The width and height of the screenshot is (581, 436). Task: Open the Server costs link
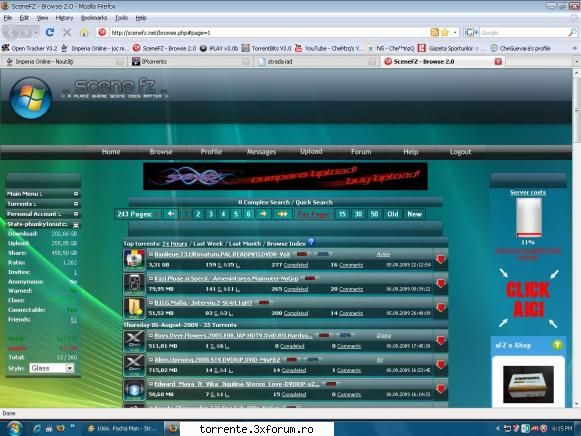click(x=528, y=192)
